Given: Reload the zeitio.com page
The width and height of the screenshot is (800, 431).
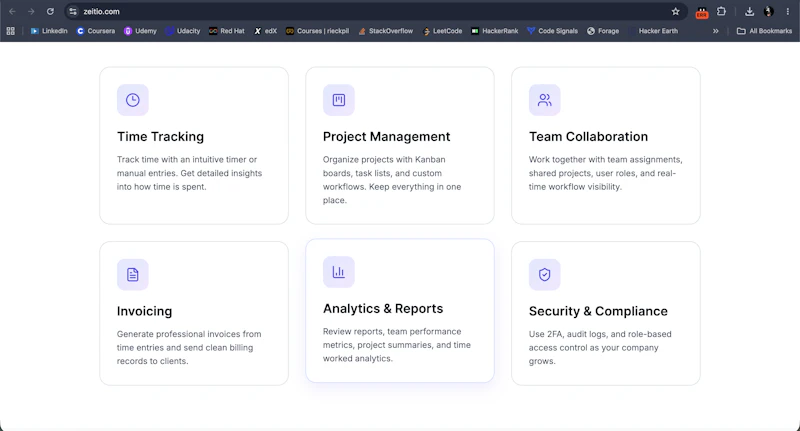Looking at the screenshot, I should (x=50, y=11).
